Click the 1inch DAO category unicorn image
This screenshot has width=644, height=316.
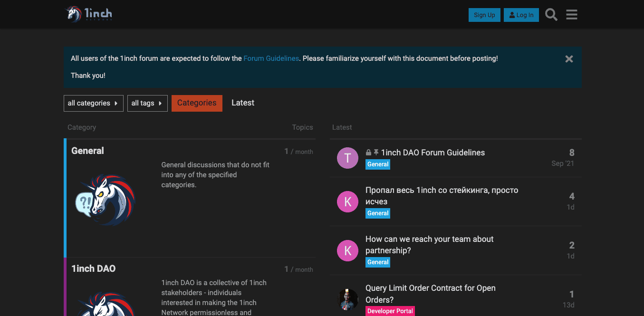[x=106, y=304]
